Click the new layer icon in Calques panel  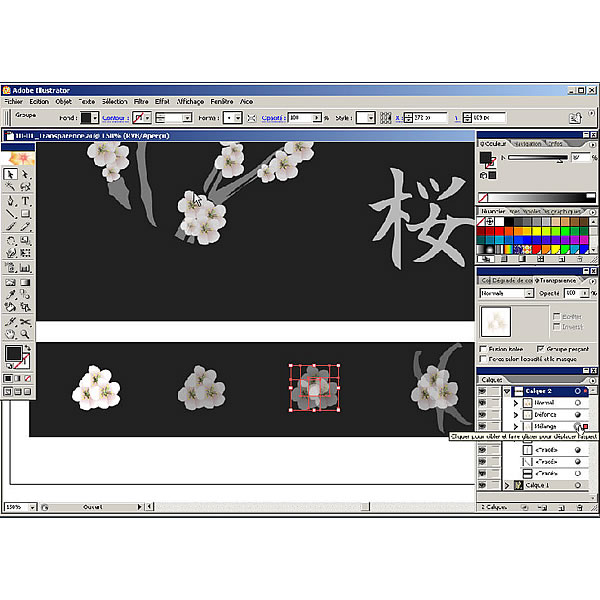tap(561, 507)
